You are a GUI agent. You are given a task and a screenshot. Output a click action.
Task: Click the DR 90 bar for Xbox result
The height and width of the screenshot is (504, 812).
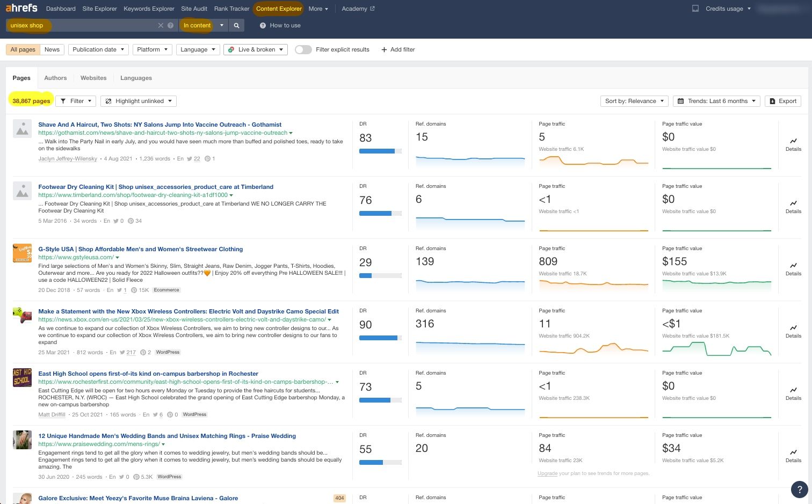[x=380, y=338]
